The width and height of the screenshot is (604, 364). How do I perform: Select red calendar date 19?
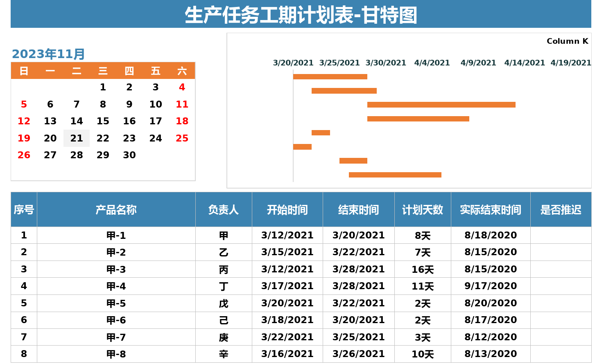pos(24,138)
